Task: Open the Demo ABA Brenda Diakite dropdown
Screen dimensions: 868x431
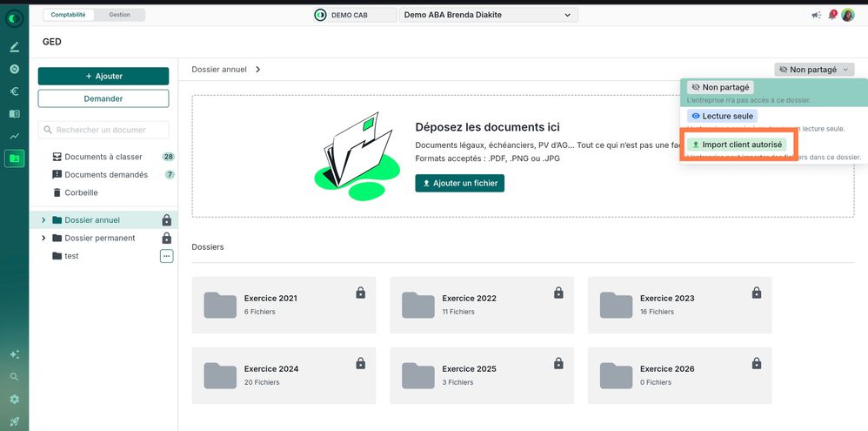Action: click(488, 15)
